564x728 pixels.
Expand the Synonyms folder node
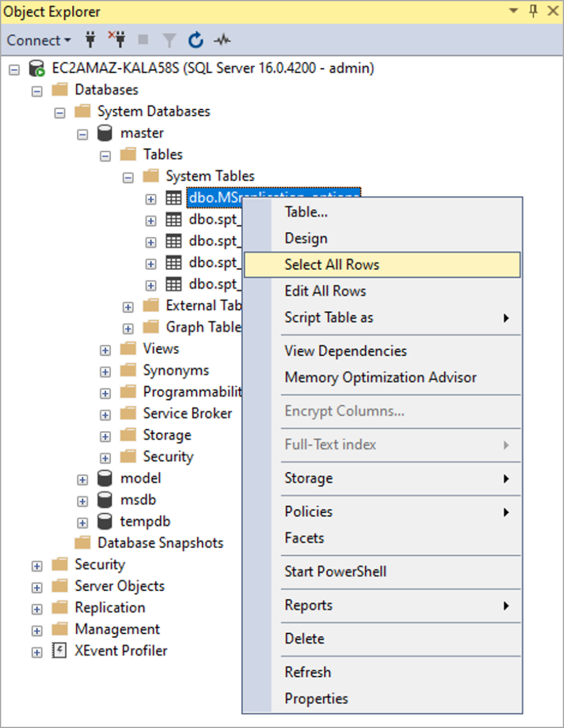[x=105, y=372]
